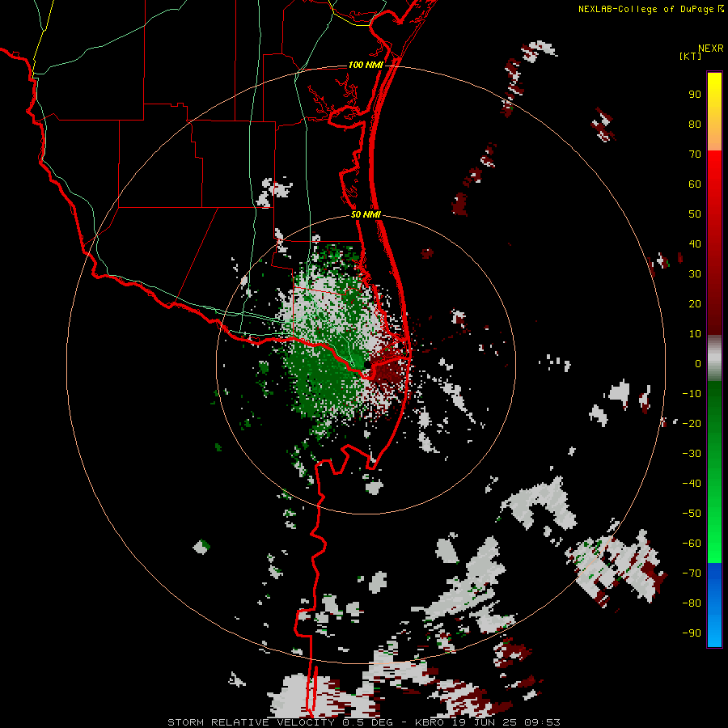Click the NEXR label above the color scale
Image resolution: width=728 pixels, height=728 pixels.
(710, 49)
